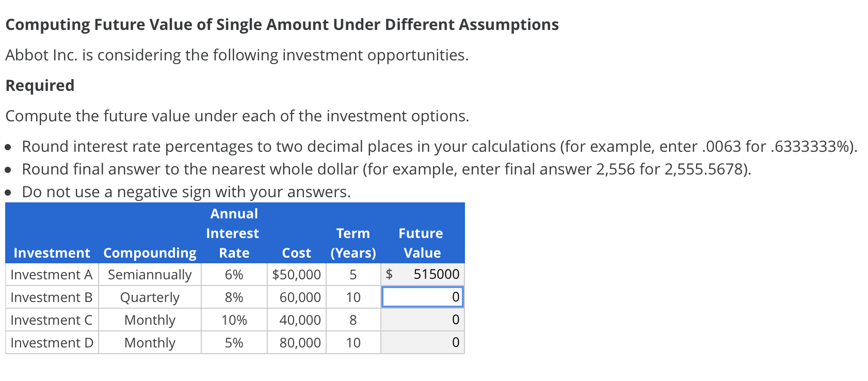Click the Future Value field for Investment C
The width and height of the screenshot is (868, 381).
coord(421,320)
